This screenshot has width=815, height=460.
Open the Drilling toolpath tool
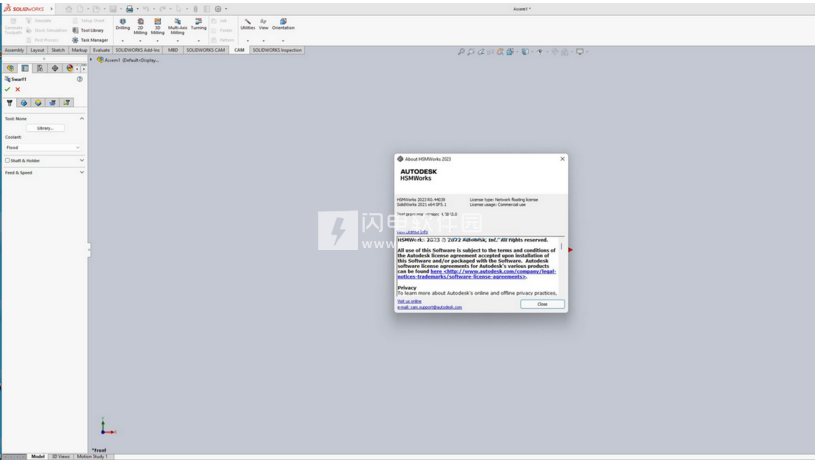point(123,24)
